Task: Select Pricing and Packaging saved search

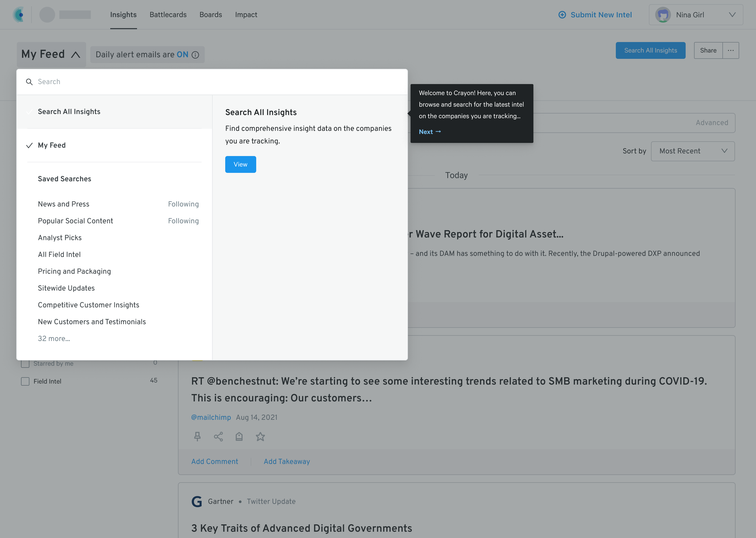Action: [74, 271]
